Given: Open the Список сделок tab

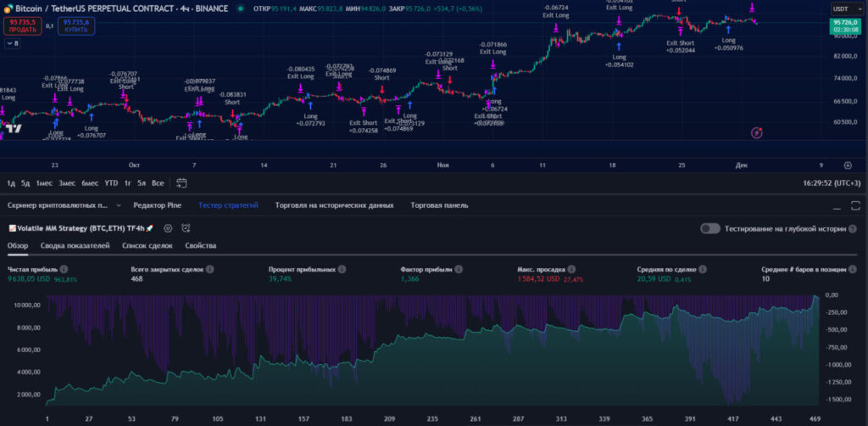Looking at the screenshot, I should pyautogui.click(x=147, y=245).
